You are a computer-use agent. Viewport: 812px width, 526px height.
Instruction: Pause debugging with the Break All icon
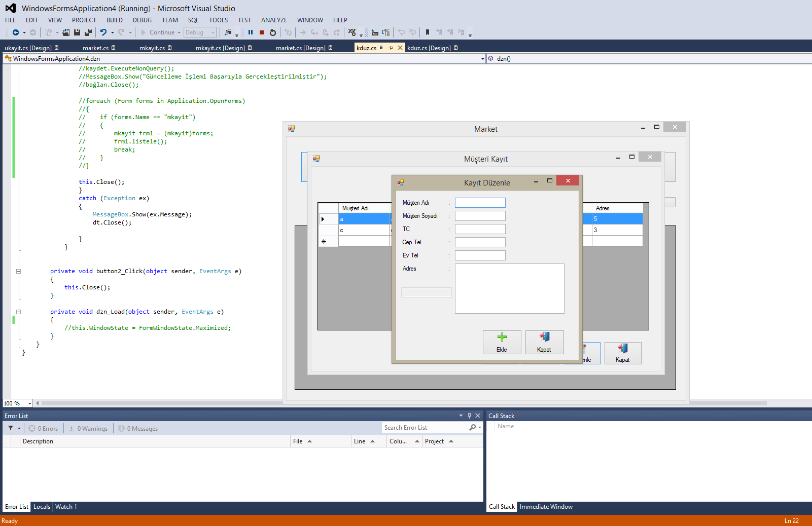251,32
